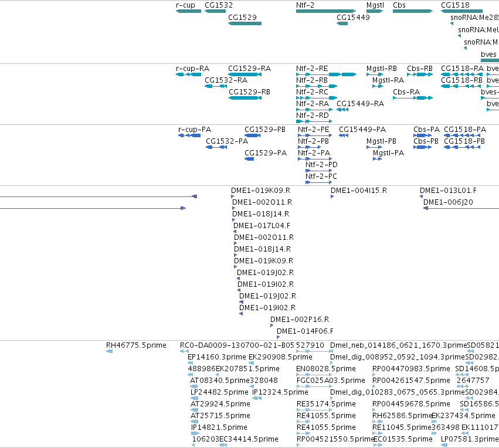Select transcript CG15449-RA
The image size is (499, 448).
[x=360, y=104]
